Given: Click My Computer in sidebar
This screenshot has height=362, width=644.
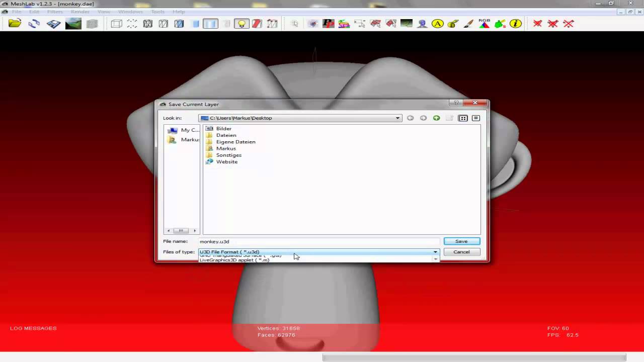Looking at the screenshot, I should pyautogui.click(x=184, y=130).
